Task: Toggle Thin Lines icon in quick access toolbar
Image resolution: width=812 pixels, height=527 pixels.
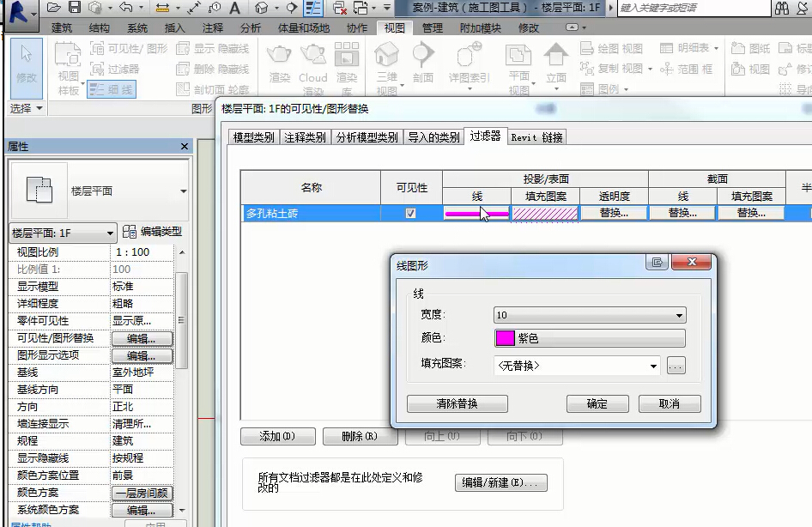Action: (313, 8)
